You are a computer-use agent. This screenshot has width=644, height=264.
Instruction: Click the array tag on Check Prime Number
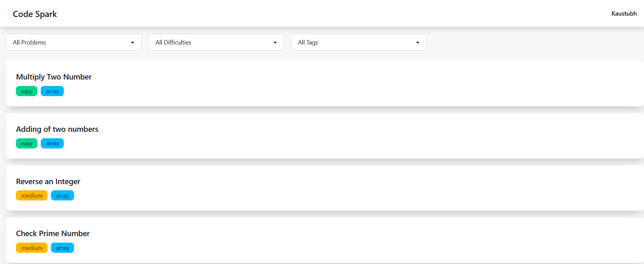(x=62, y=248)
